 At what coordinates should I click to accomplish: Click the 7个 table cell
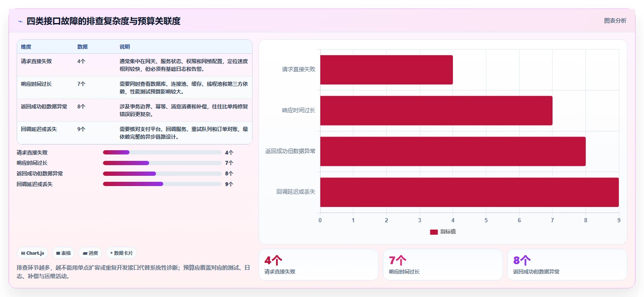pyautogui.click(x=81, y=84)
